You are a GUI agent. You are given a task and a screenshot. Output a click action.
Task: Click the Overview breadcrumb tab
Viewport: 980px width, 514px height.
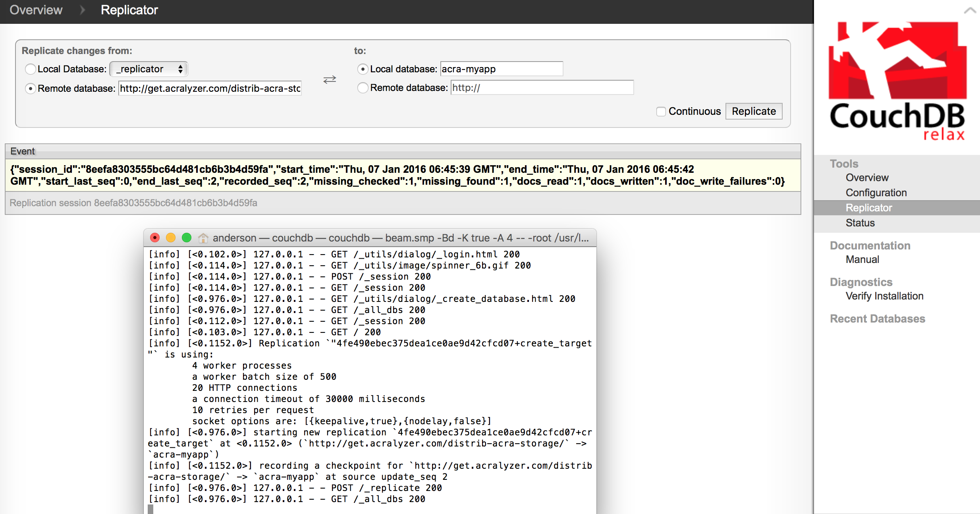pyautogui.click(x=36, y=9)
